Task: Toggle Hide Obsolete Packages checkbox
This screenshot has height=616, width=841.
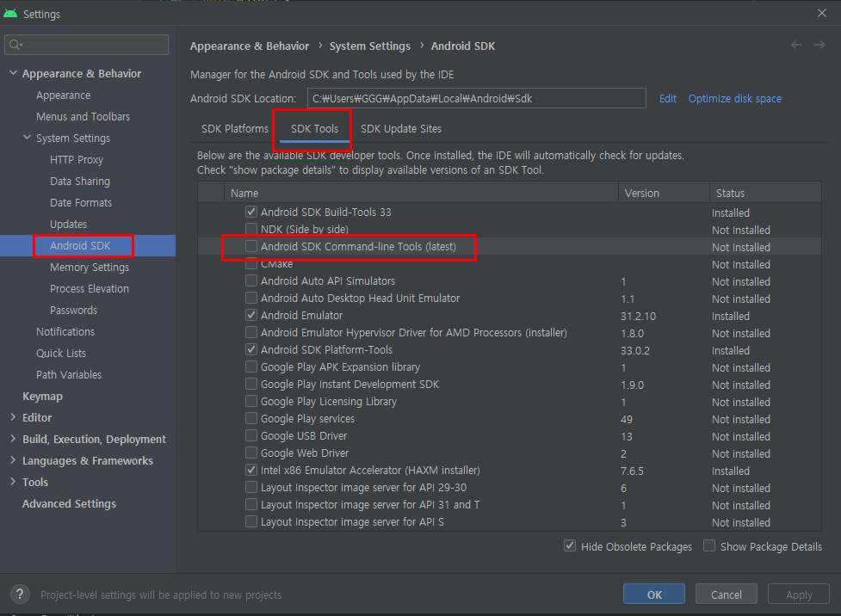Action: [570, 545]
